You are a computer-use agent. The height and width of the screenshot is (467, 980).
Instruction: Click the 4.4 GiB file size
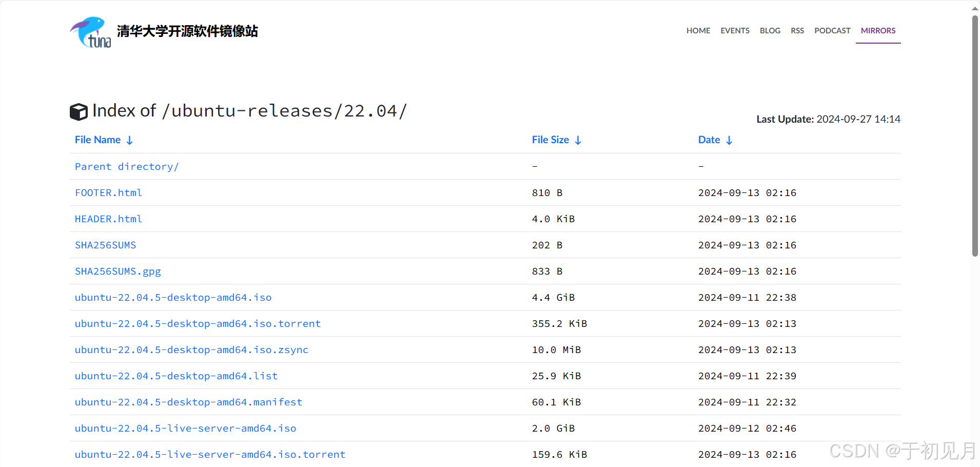click(x=553, y=297)
